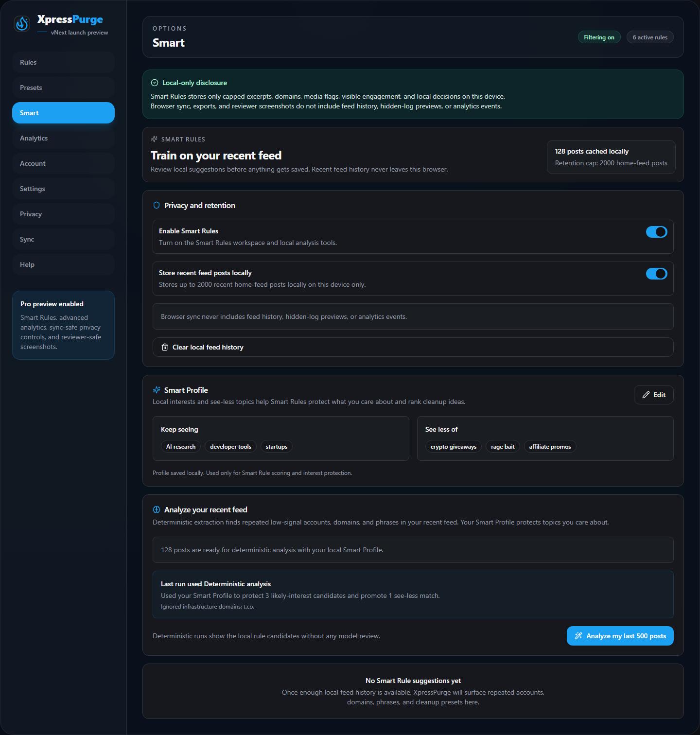The height and width of the screenshot is (735, 700).
Task: Click the Train on your recent feed heading
Action: point(216,156)
